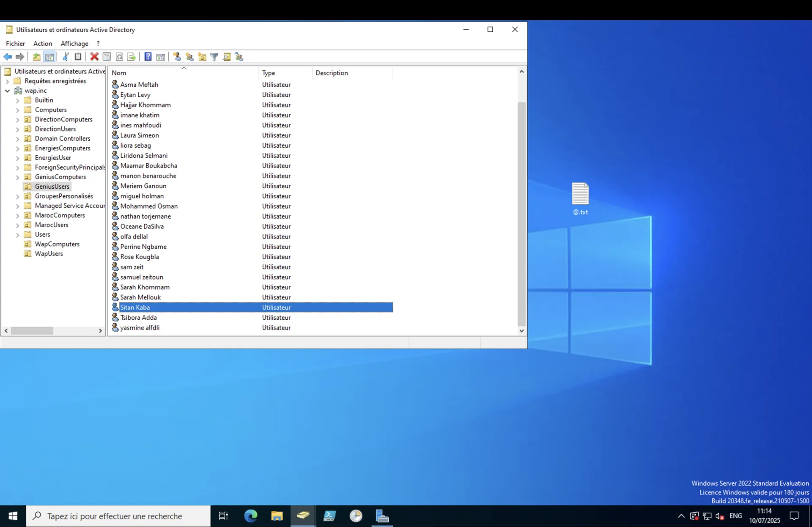Select user Eytan Levy
Viewport: 812px width, 527px height.
click(x=135, y=95)
